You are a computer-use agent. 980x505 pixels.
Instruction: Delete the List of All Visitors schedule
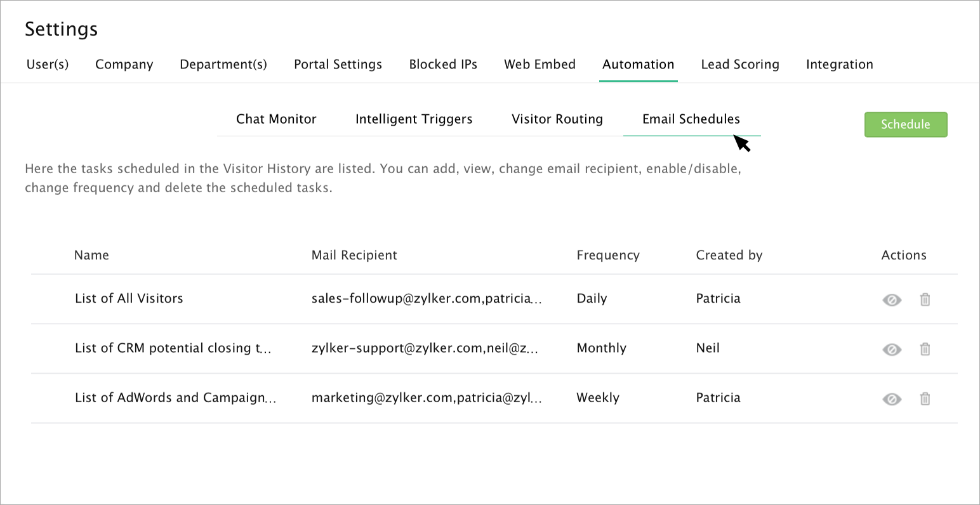pyautogui.click(x=925, y=299)
